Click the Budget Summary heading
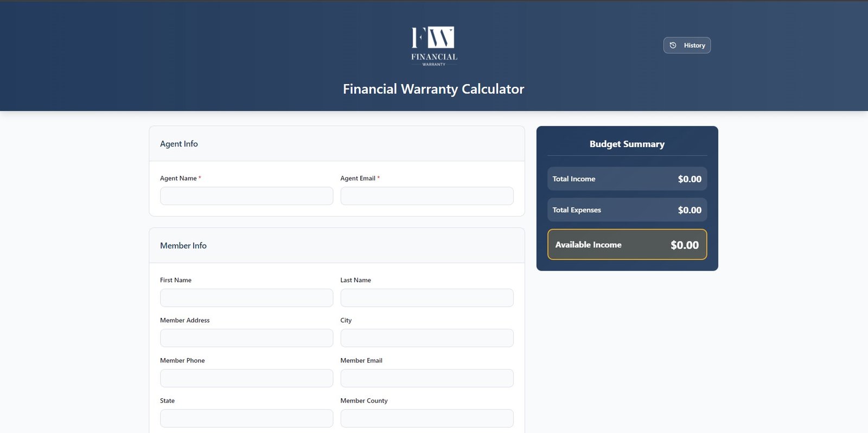The height and width of the screenshot is (433, 868). pyautogui.click(x=627, y=144)
